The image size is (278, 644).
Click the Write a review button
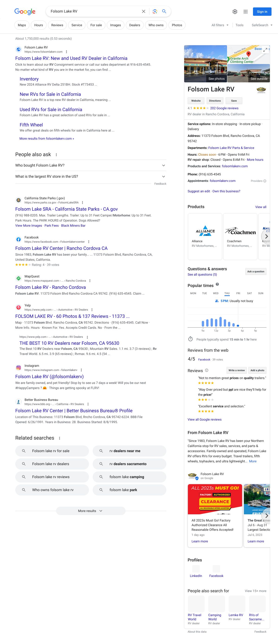[236, 370]
